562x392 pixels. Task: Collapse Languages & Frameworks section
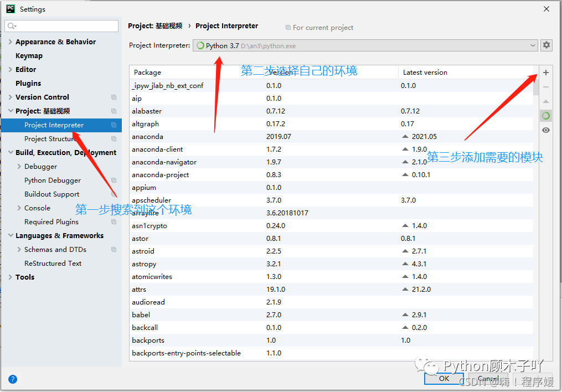pyautogui.click(x=11, y=235)
